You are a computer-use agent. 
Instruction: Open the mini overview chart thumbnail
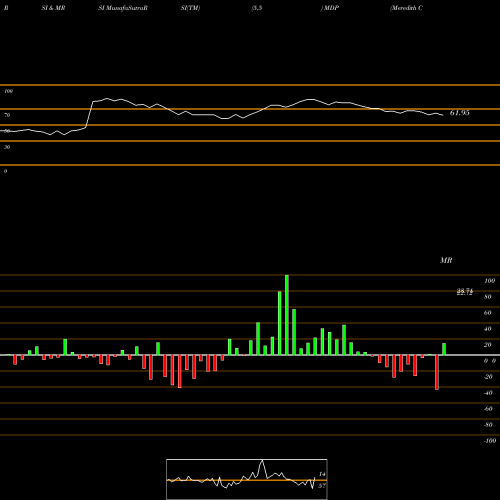pyautogui.click(x=247, y=479)
